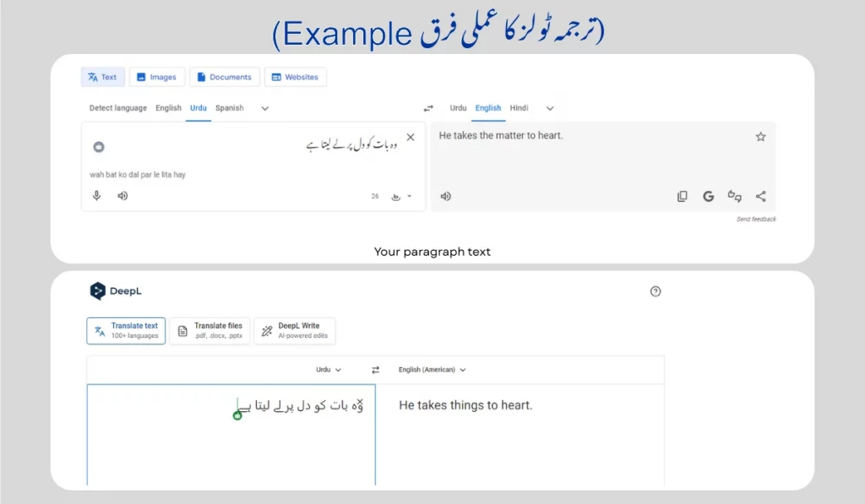Star the translation to save it
Screen dimensions: 865x504
[x=760, y=135]
